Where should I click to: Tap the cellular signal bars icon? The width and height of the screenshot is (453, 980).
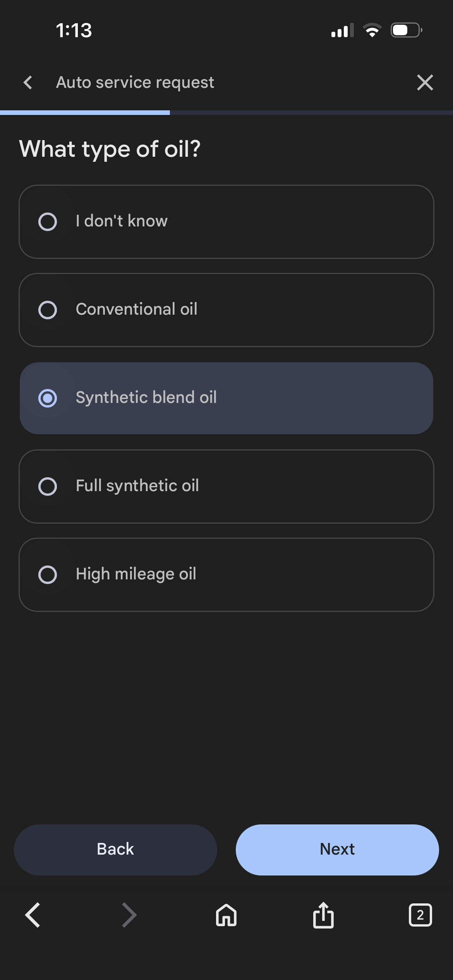click(342, 30)
